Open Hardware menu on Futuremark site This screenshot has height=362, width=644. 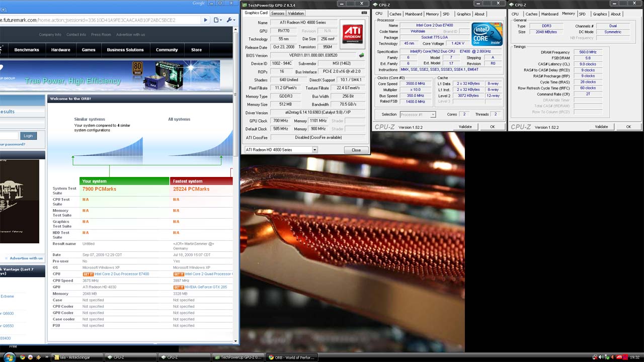[x=61, y=50]
